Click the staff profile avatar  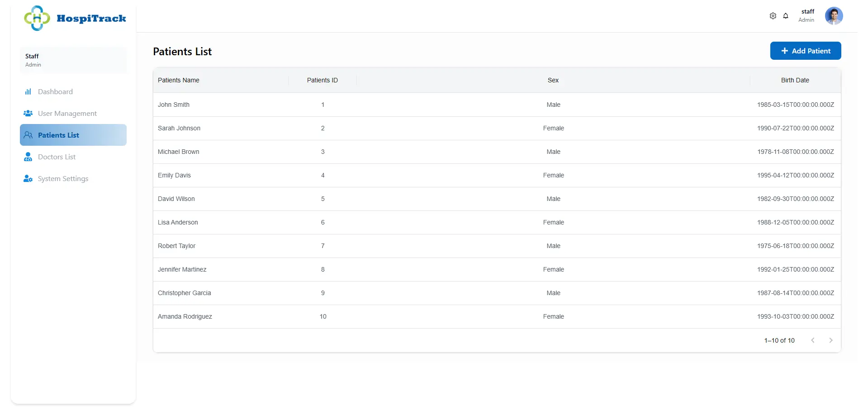click(833, 16)
